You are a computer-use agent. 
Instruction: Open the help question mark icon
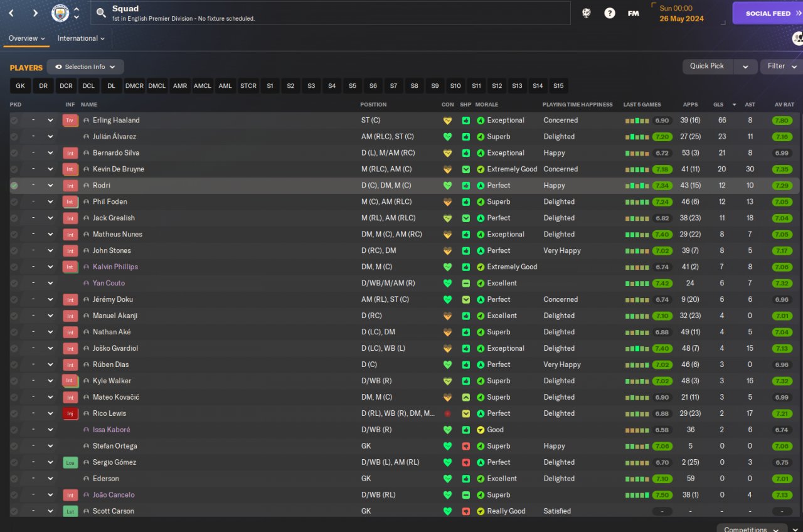click(610, 13)
